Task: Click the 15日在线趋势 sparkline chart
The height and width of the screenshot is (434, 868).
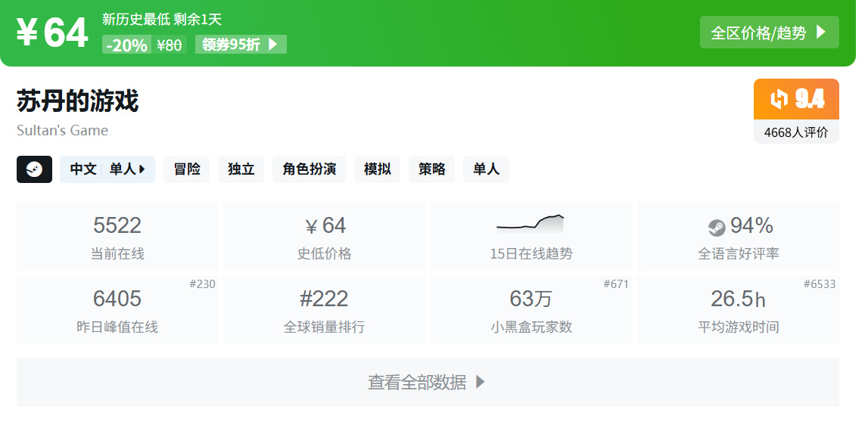Action: click(x=530, y=223)
